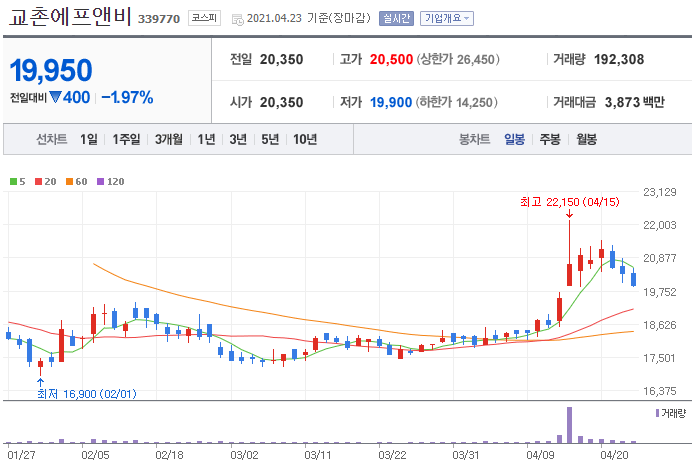
Task: Click the tallest purple volume bar
Action: (569, 425)
